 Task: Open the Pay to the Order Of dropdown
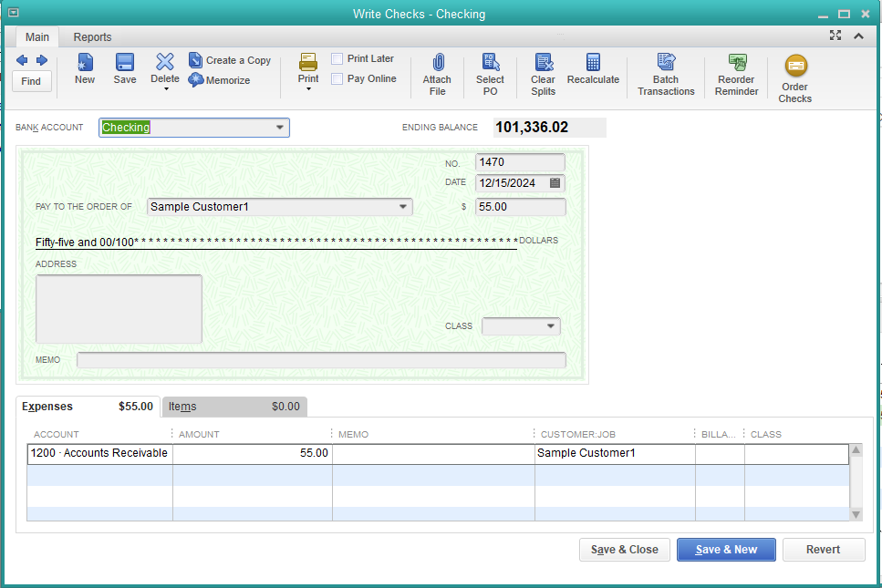[403, 207]
